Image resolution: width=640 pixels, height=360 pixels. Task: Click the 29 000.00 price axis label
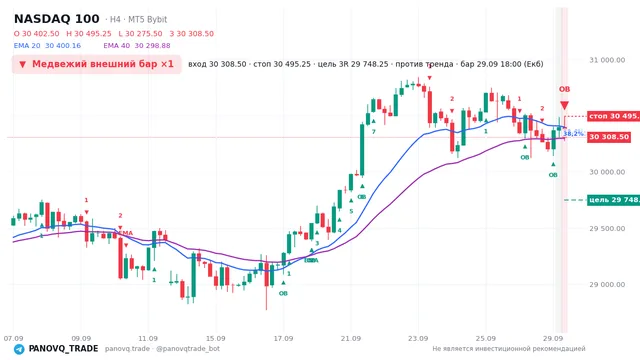click(x=607, y=284)
